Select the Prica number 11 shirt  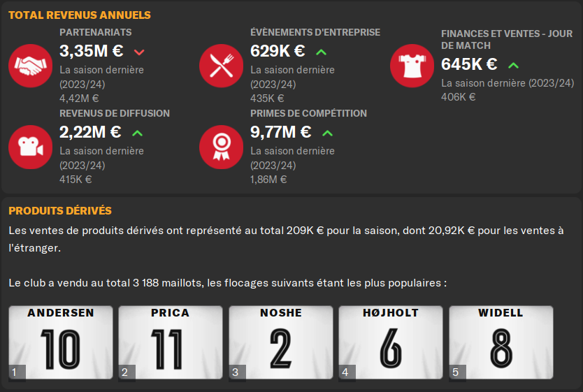pos(170,343)
